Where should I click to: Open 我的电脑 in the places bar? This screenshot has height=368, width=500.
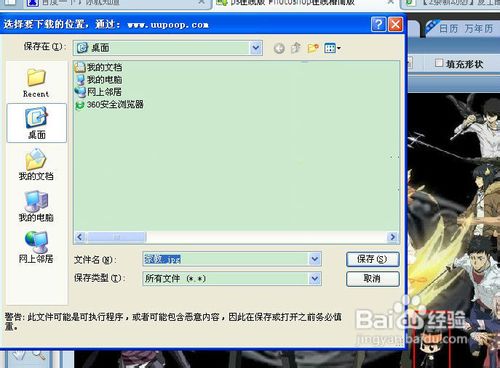click(x=36, y=207)
